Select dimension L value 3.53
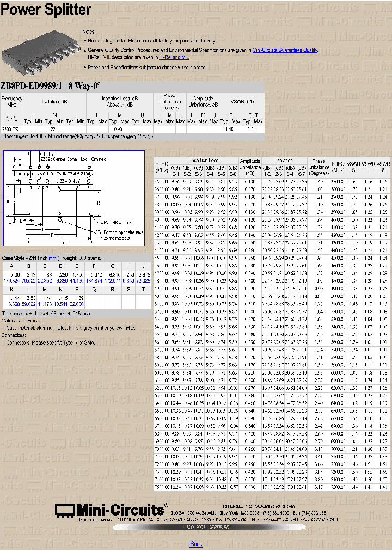The height and width of the screenshot is (551, 392). 31,298
